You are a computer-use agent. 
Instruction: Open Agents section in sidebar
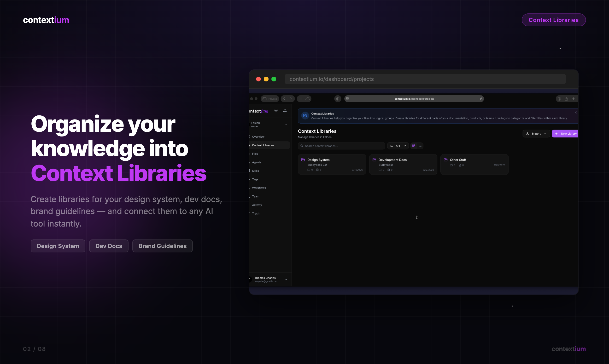(x=257, y=162)
